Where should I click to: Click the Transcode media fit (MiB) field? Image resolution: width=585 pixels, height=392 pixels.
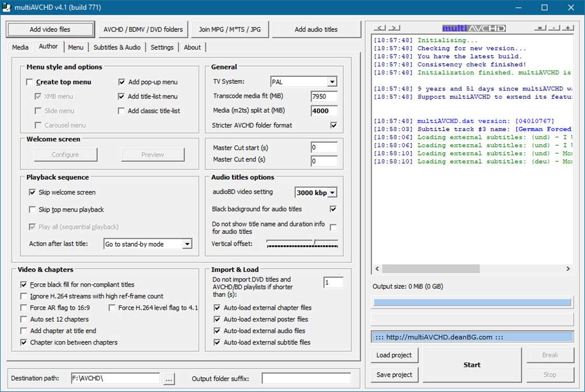click(324, 96)
